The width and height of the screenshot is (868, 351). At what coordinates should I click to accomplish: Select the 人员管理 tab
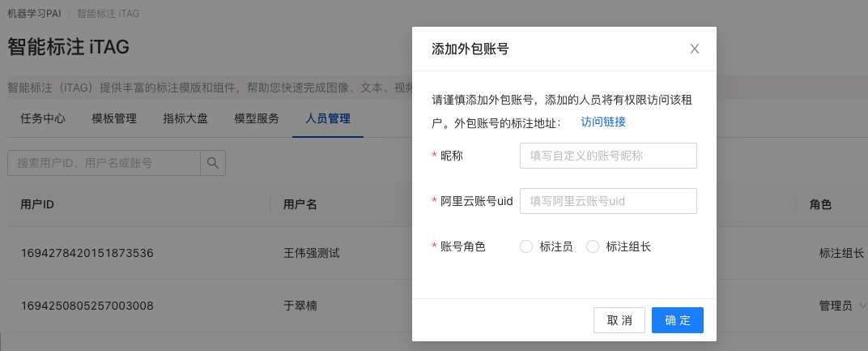(328, 118)
